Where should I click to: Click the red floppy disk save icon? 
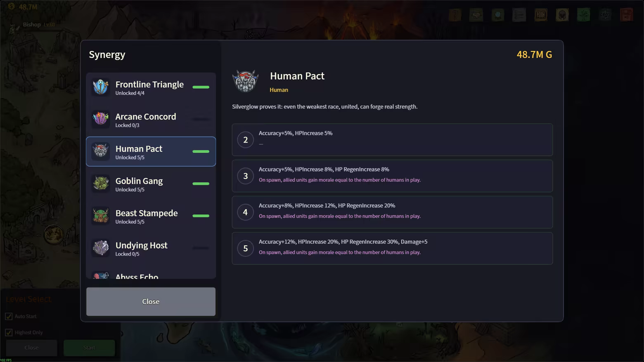point(627,15)
